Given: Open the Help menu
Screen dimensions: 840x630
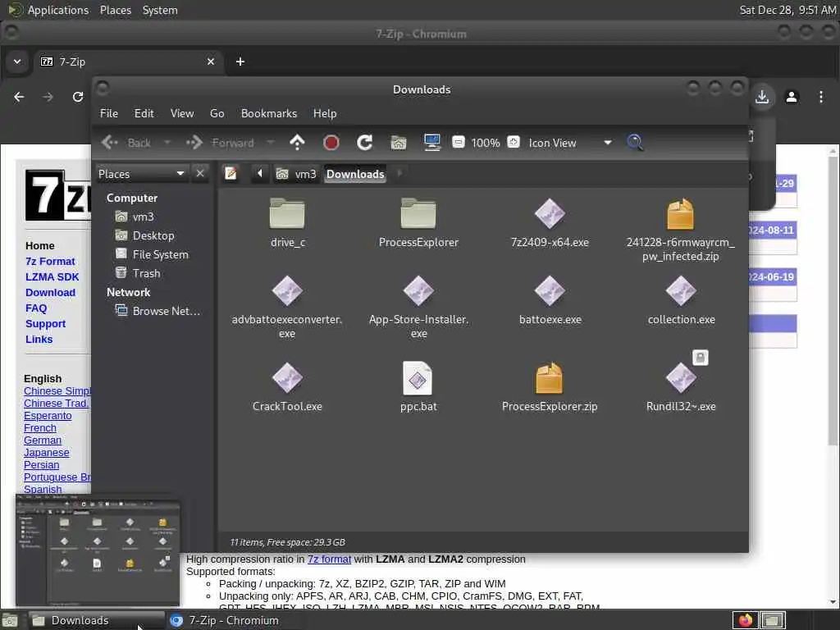Looking at the screenshot, I should tap(325, 113).
